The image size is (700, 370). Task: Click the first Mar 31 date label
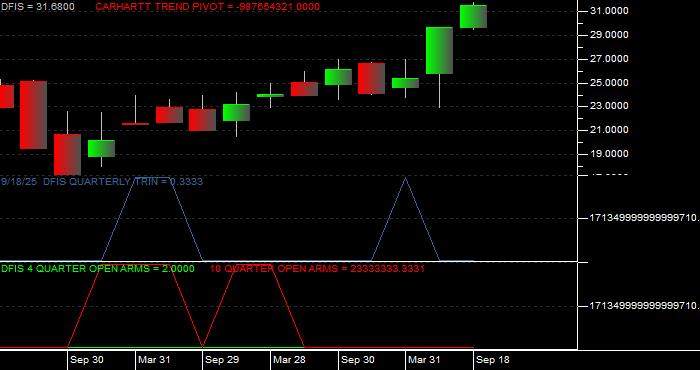pyautogui.click(x=154, y=360)
